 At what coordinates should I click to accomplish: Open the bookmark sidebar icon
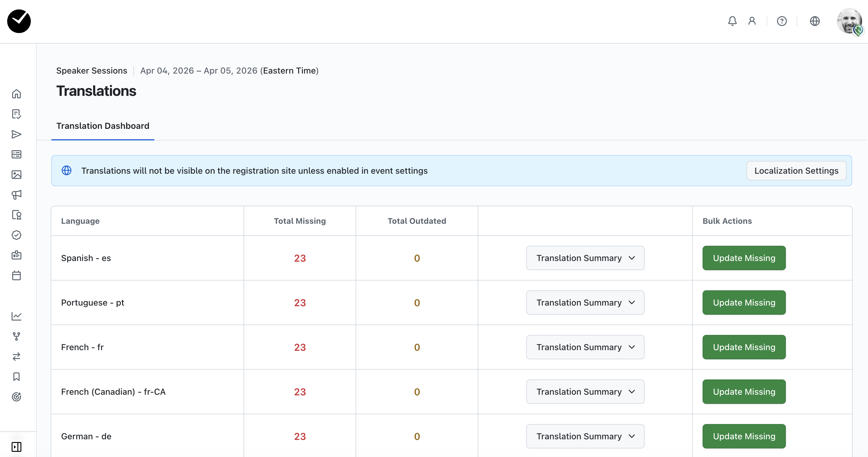16,377
